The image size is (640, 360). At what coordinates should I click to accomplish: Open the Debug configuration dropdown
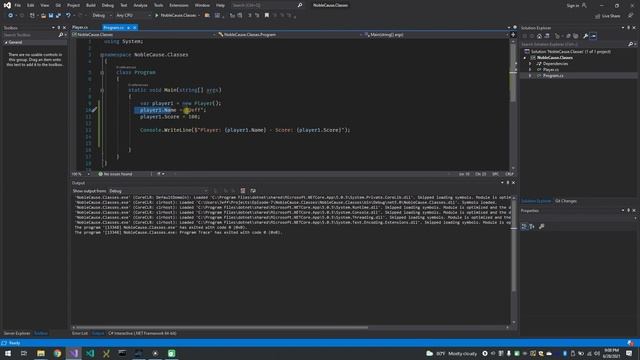[102, 16]
